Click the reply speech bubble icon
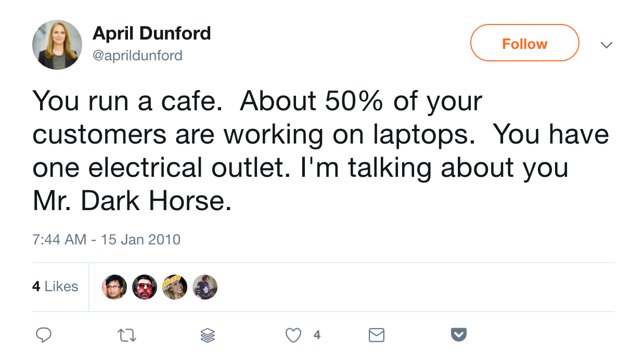This screenshot has width=644, height=363. coord(43,335)
